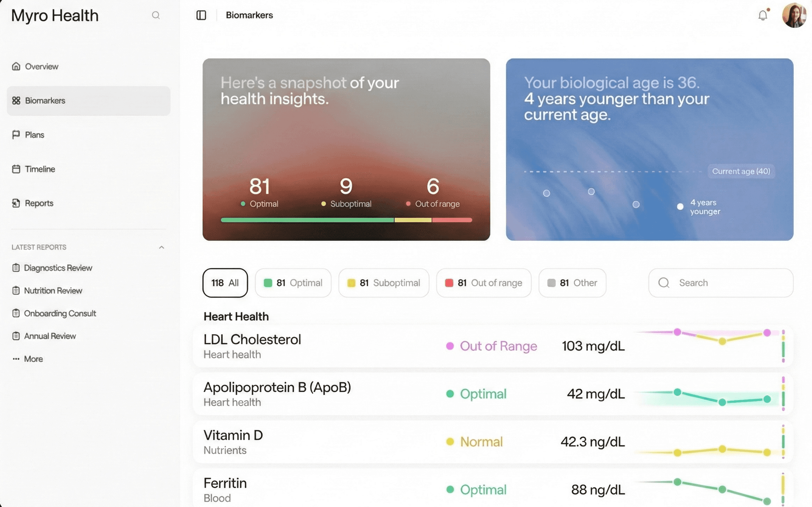
Task: Click the Reports document icon
Action: pyautogui.click(x=16, y=203)
